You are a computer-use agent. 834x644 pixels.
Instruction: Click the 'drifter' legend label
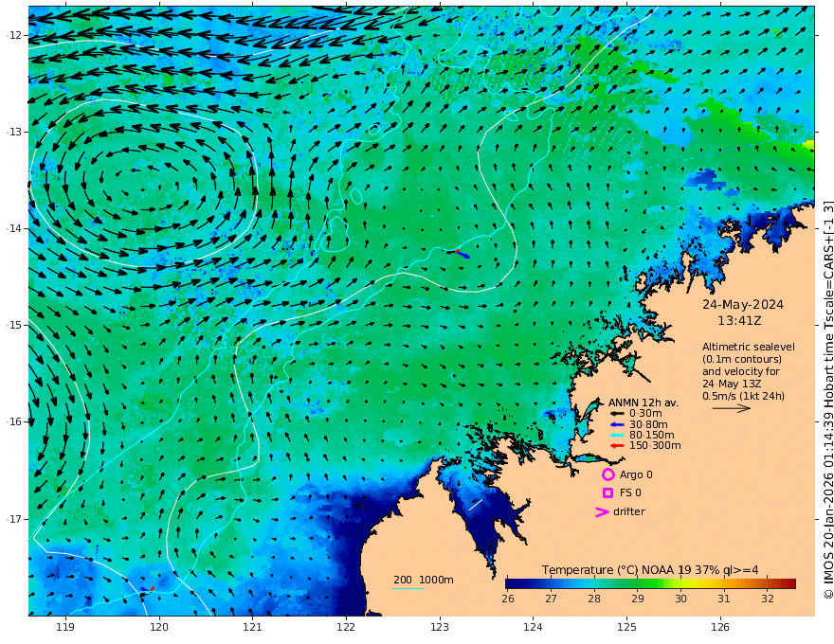pos(628,511)
